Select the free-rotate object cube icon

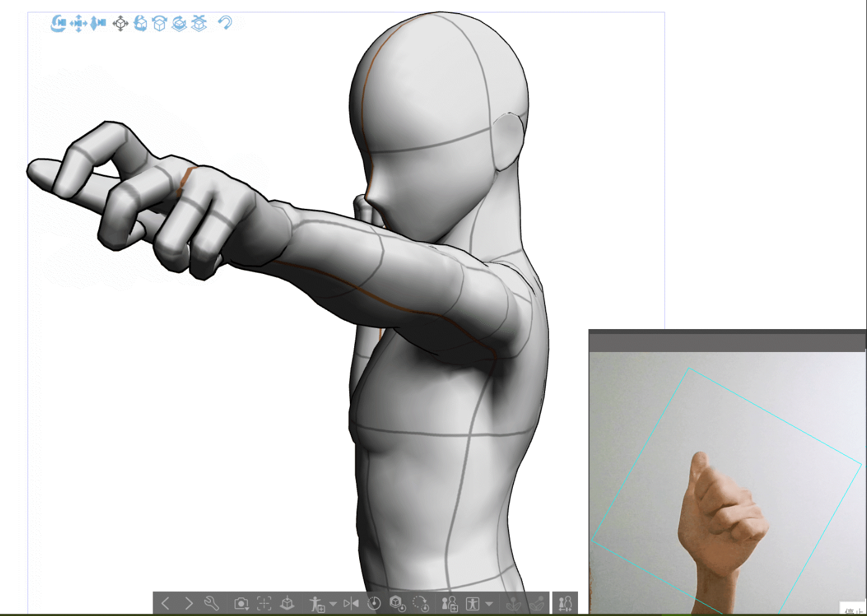(x=141, y=24)
